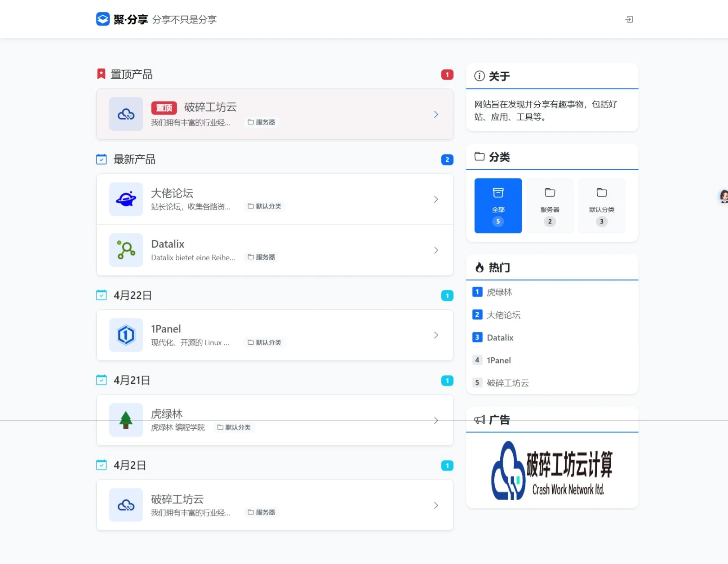Click the 虎绿林 tree icon

126,420
